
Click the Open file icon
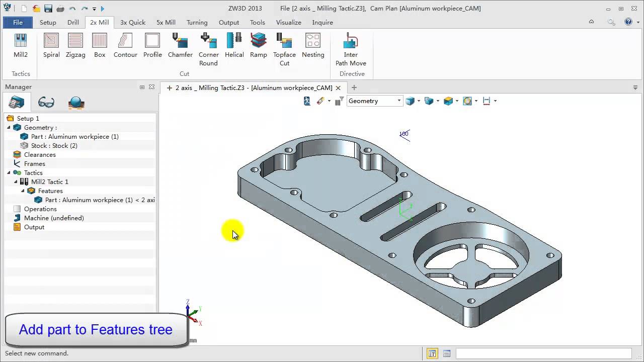coord(36,9)
